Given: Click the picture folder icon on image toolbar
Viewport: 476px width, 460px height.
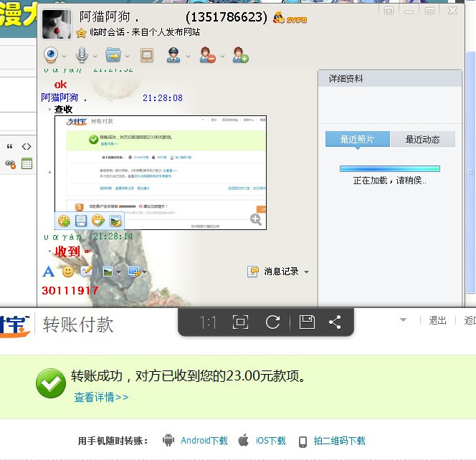Looking at the screenshot, I should pos(115,221).
